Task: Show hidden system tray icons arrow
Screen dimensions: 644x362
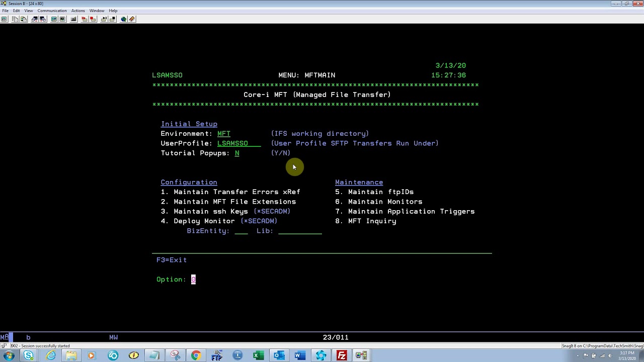Action: [x=578, y=356]
